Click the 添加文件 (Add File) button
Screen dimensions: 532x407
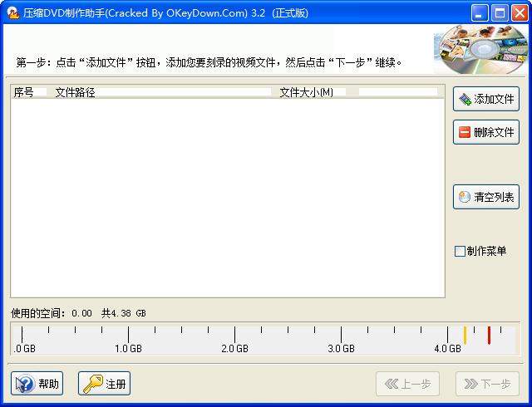pos(485,99)
